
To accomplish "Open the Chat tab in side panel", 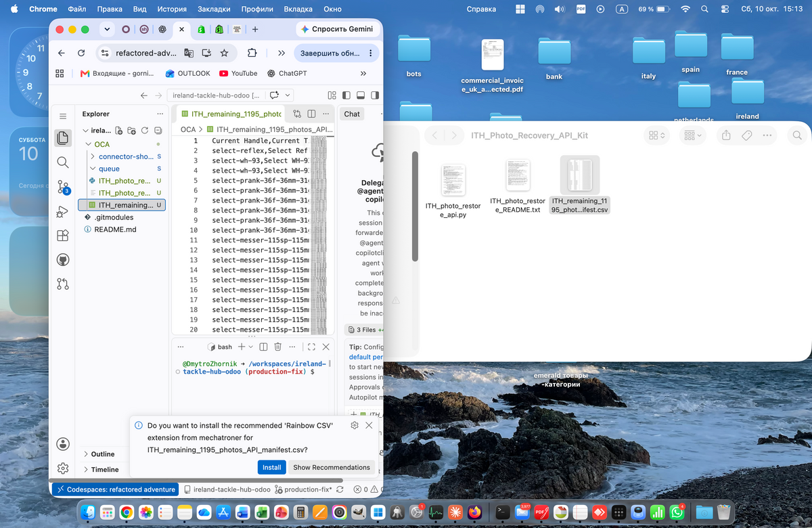I will pyautogui.click(x=352, y=114).
